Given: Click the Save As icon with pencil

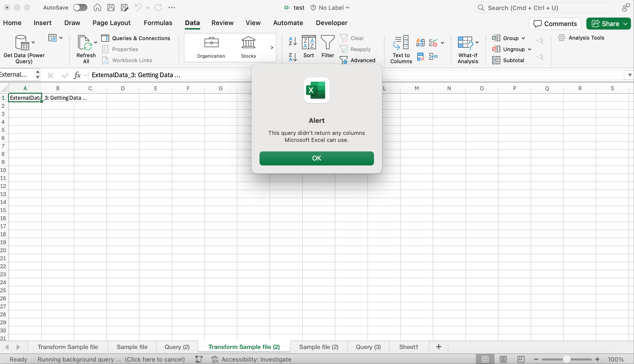Looking at the screenshot, I should (124, 8).
